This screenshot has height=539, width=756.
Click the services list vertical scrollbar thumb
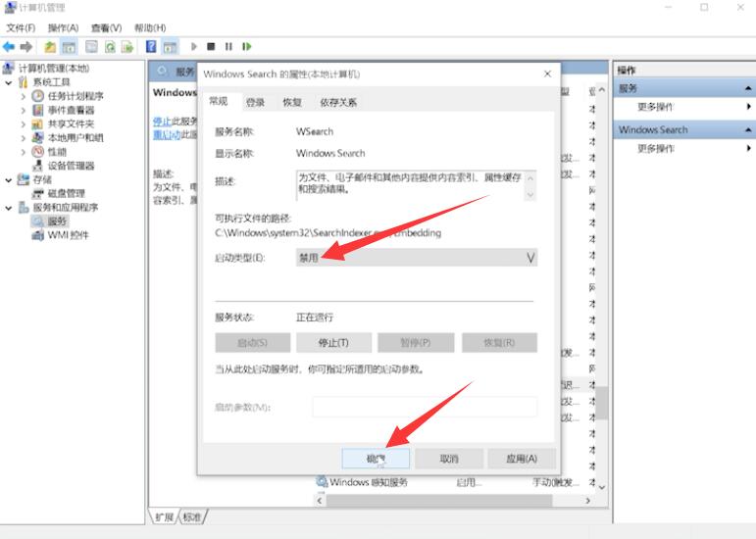pyautogui.click(x=601, y=403)
